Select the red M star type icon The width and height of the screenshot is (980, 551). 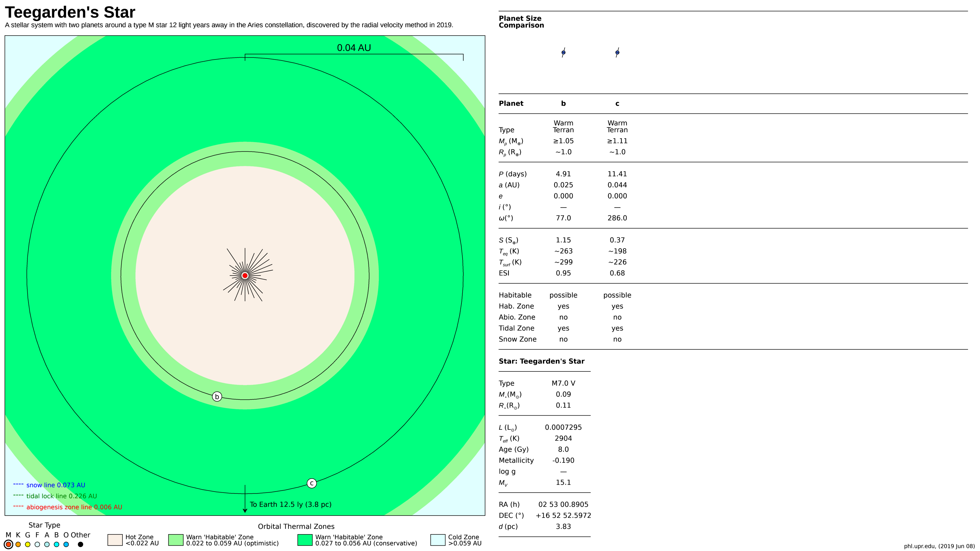coord(9,544)
